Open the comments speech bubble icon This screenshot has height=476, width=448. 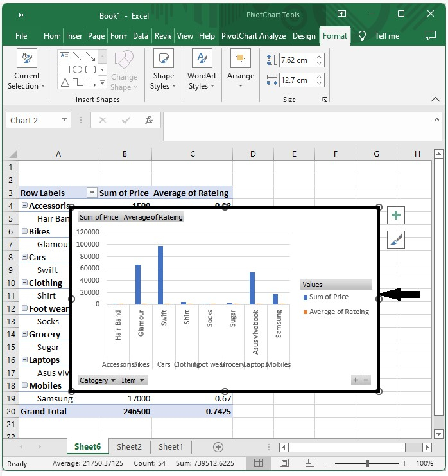click(431, 35)
